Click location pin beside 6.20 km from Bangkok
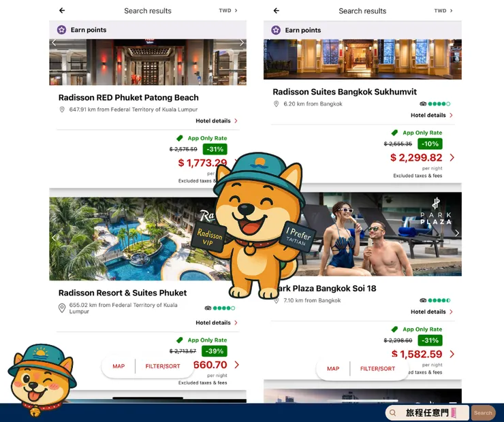This screenshot has width=504, height=422. coord(276,103)
